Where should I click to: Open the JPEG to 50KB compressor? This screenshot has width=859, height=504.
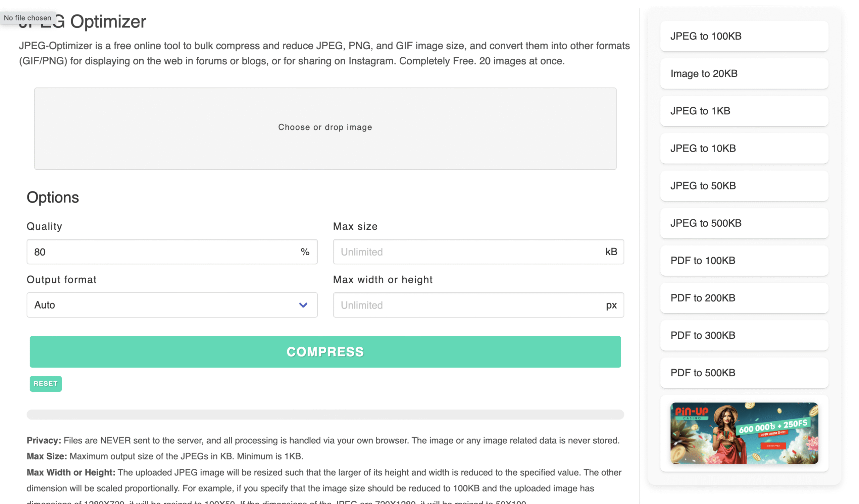click(745, 186)
